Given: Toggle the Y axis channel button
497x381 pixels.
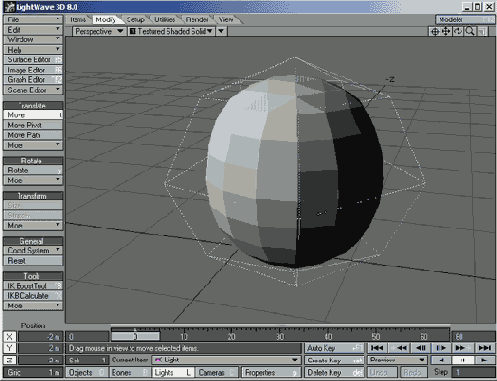Looking at the screenshot, I should [9, 348].
